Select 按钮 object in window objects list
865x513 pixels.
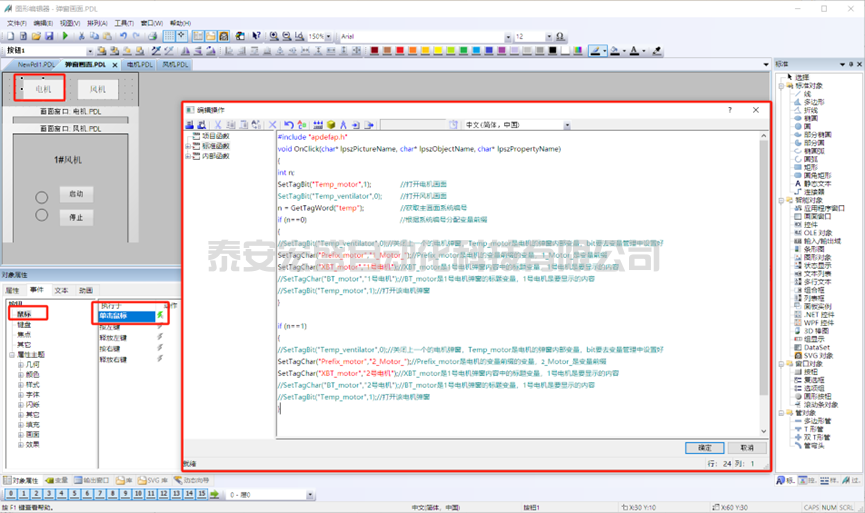coord(811,370)
